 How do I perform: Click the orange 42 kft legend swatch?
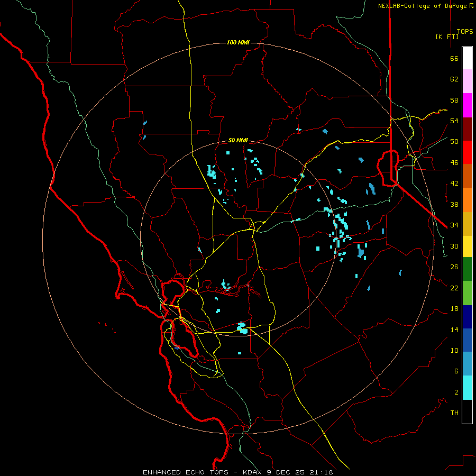467,199
